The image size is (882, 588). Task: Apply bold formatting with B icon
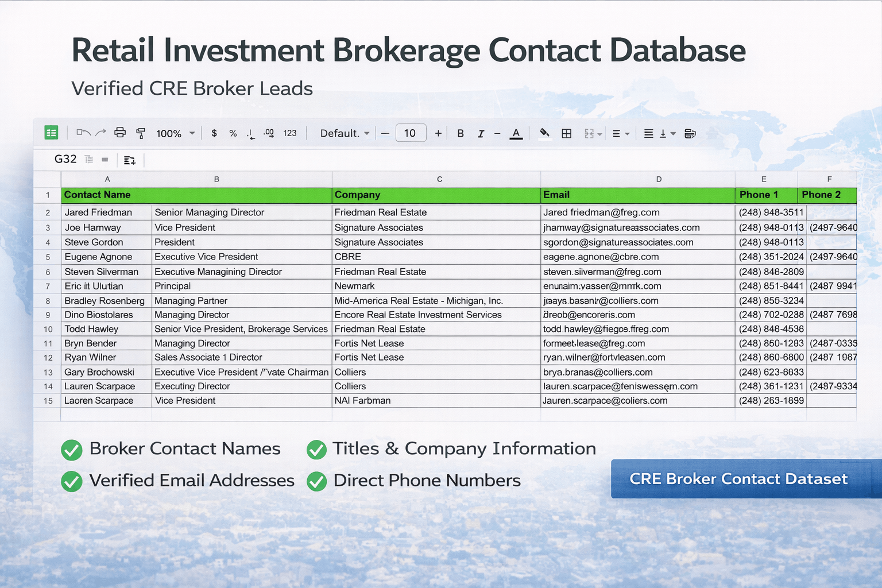pyautogui.click(x=460, y=133)
